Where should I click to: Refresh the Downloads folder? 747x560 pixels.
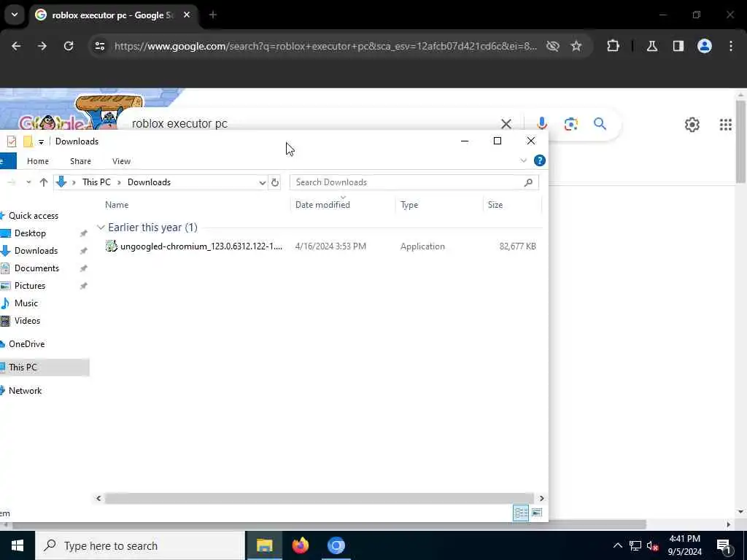click(x=275, y=182)
